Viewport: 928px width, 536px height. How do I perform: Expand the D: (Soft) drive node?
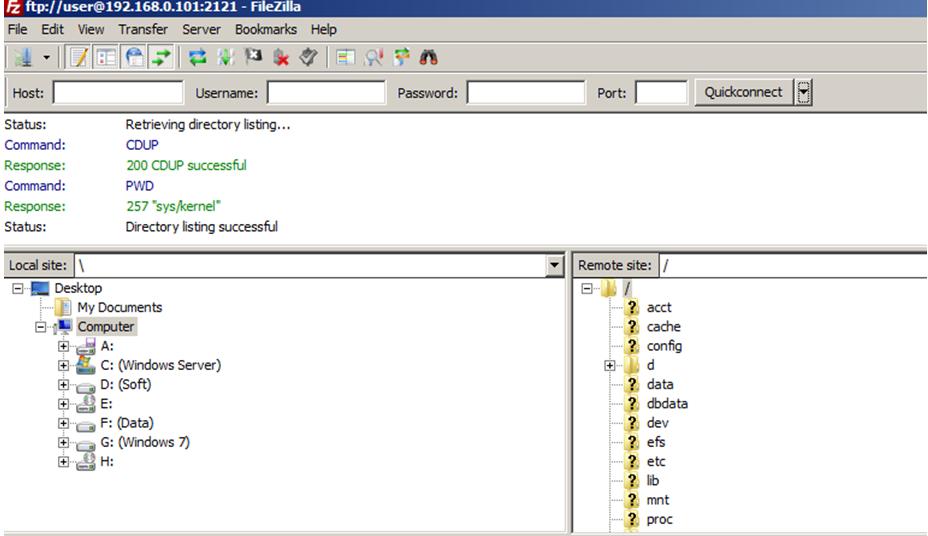tap(63, 385)
